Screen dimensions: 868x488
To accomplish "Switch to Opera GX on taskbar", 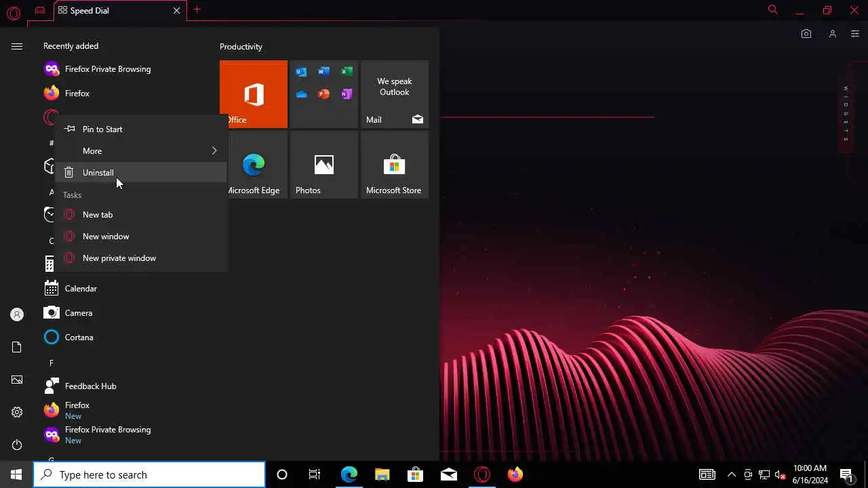I will pyautogui.click(x=482, y=474).
